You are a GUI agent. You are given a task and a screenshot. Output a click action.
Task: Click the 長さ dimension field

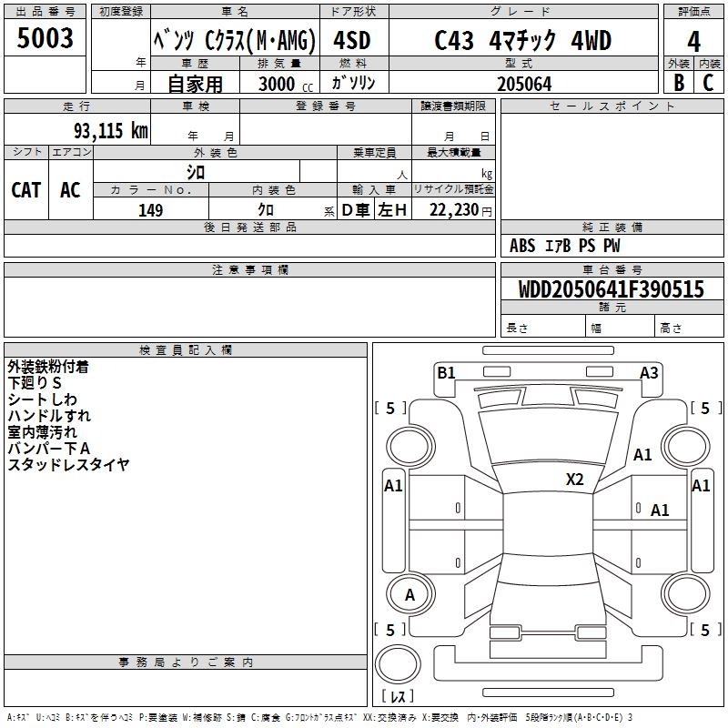tap(543, 328)
